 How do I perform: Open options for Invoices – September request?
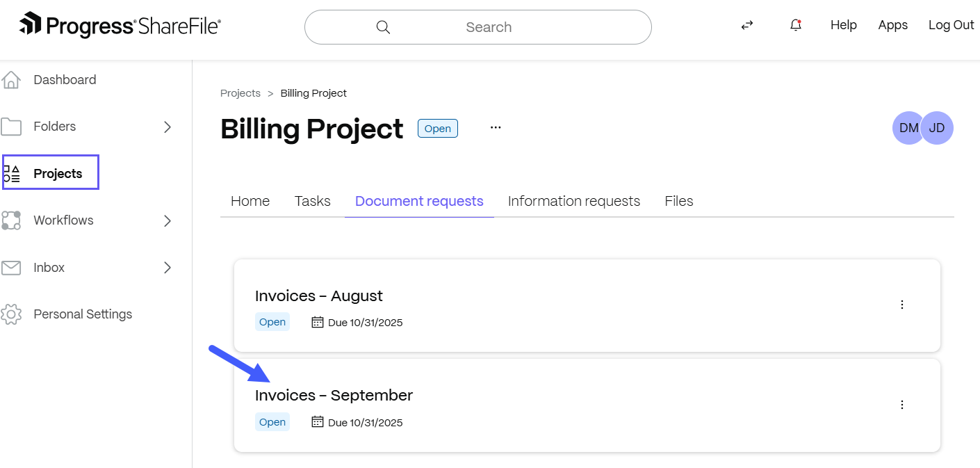click(x=902, y=405)
